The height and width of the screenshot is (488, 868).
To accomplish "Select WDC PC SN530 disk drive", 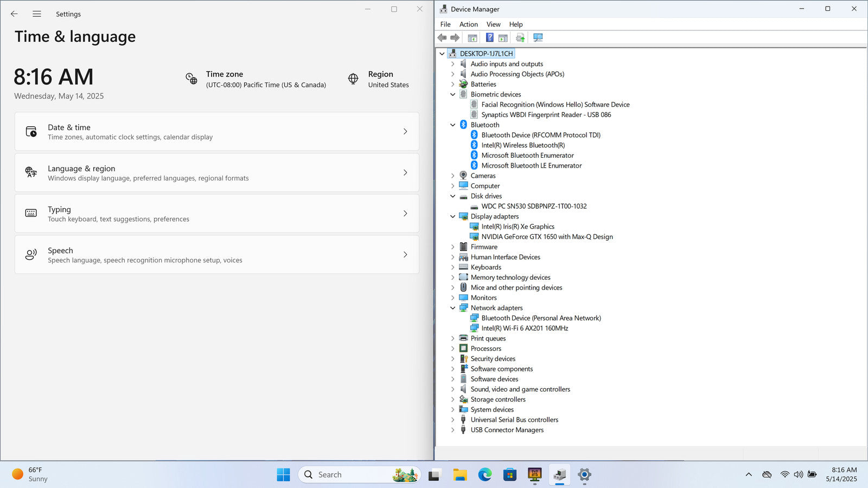I will click(534, 206).
